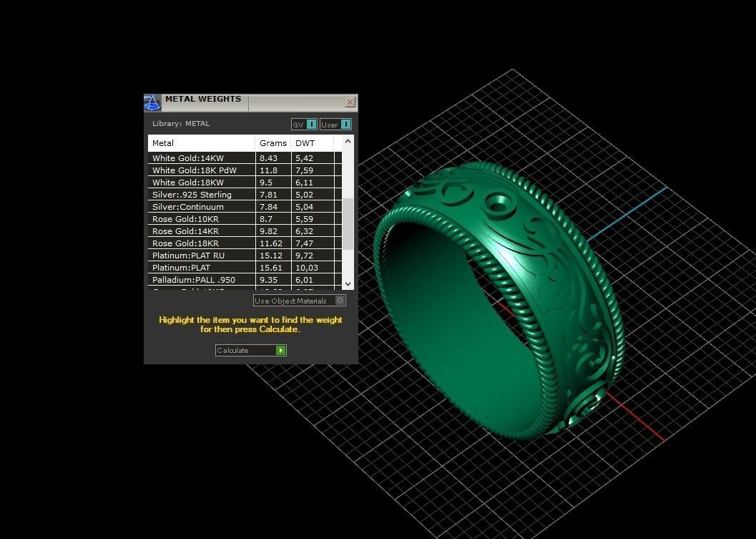Click the Metal column header
The image size is (756, 539).
[202, 143]
